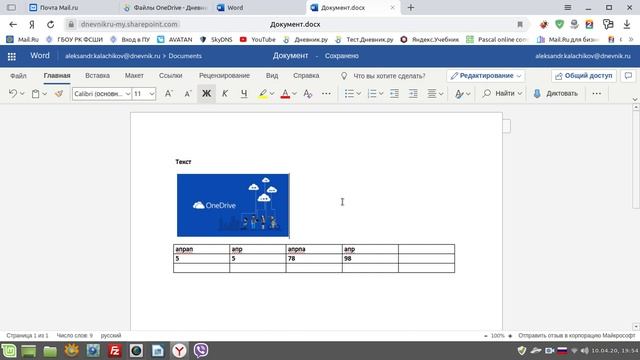Toggle Underline formatting (Ч)
The width and height of the screenshot is (640, 360).
point(244,93)
